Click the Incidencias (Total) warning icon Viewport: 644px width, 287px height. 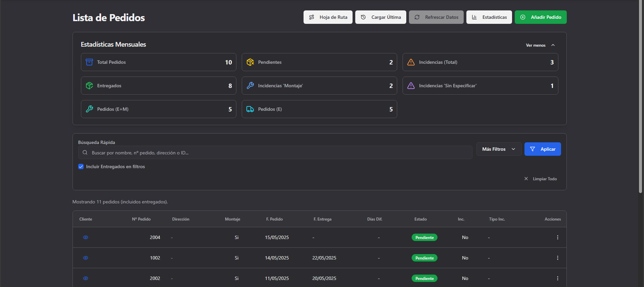pos(411,62)
